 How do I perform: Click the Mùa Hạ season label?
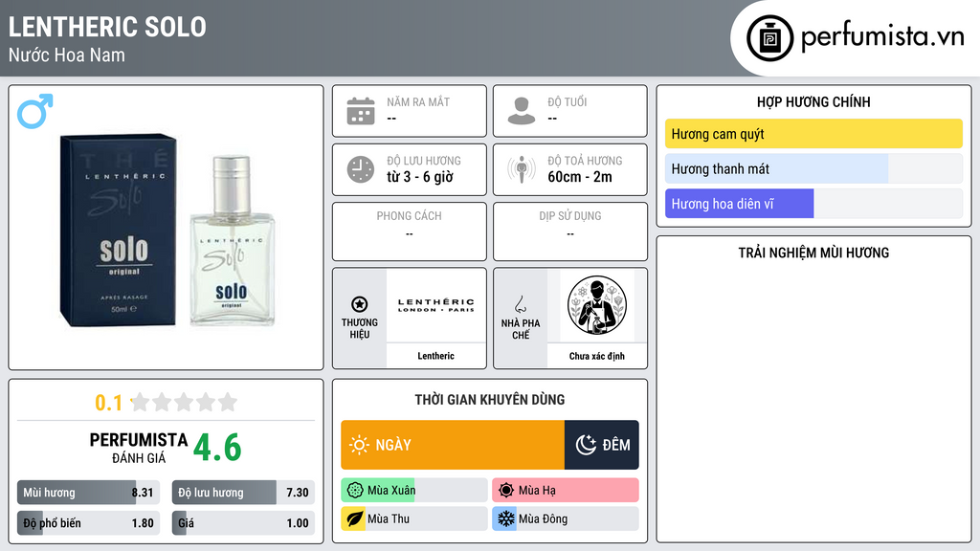click(x=537, y=491)
